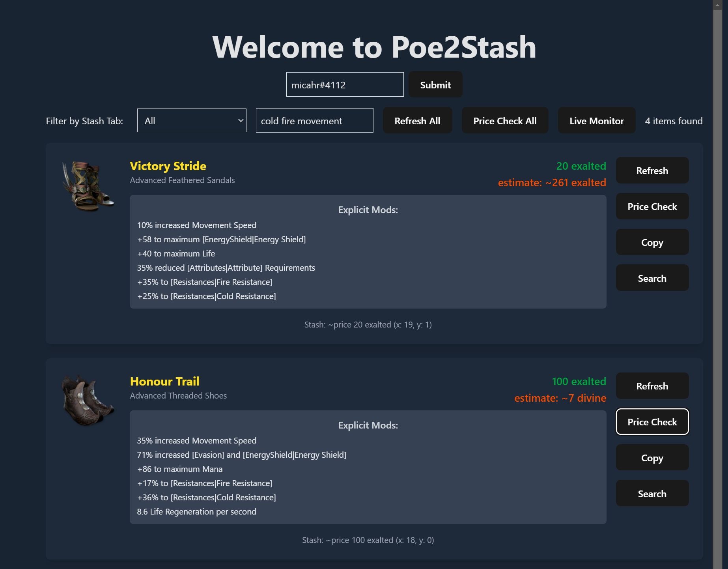Price Check the Victory Stride item
This screenshot has height=569, width=728.
652,206
